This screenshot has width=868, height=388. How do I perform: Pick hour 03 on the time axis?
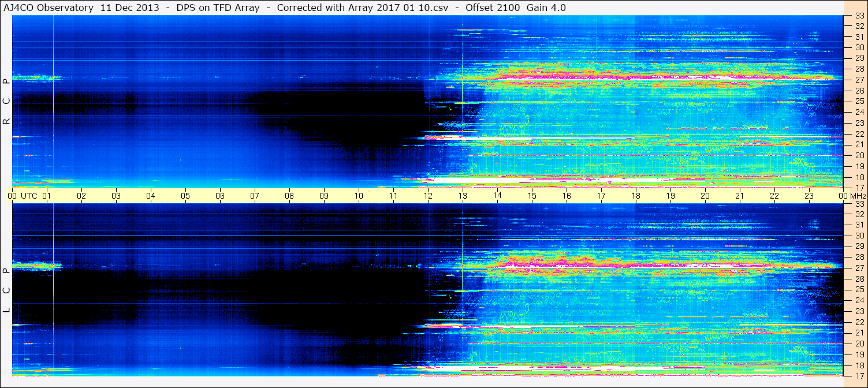117,196
